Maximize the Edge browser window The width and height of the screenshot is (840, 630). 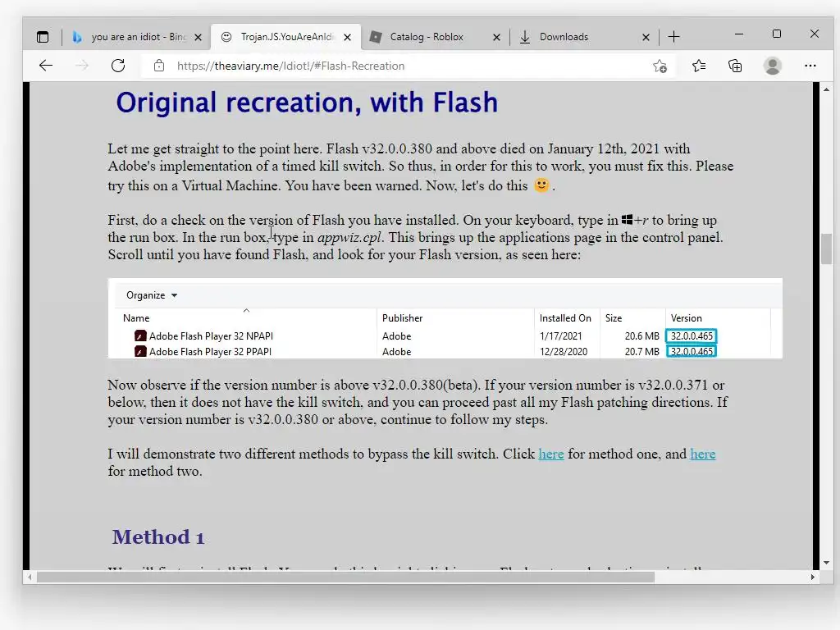pos(777,34)
